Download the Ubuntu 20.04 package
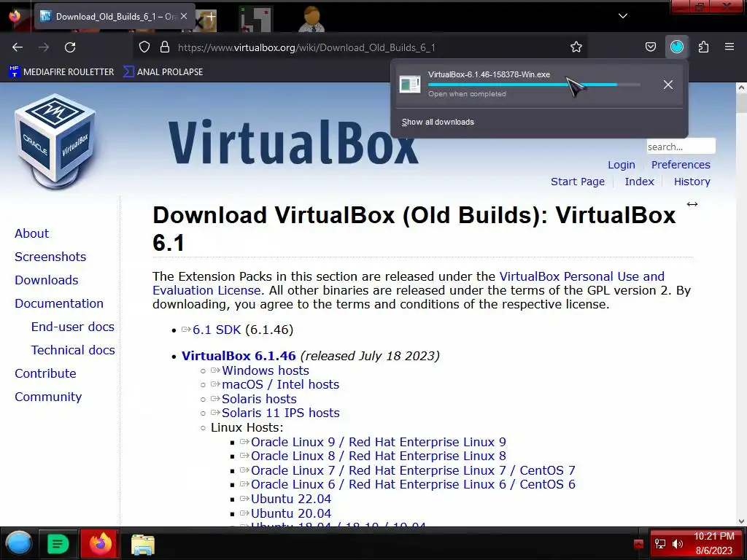The image size is (747, 560). (x=291, y=513)
